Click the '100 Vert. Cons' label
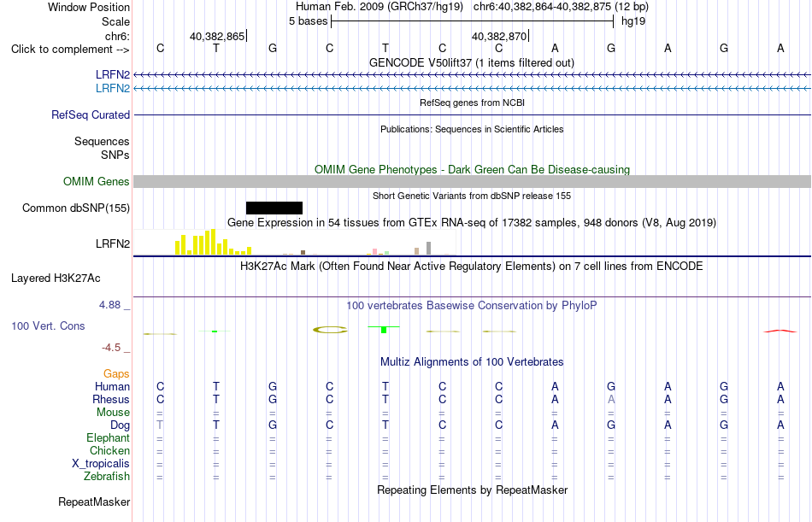Viewport: 812px width, 522px height. (x=48, y=326)
